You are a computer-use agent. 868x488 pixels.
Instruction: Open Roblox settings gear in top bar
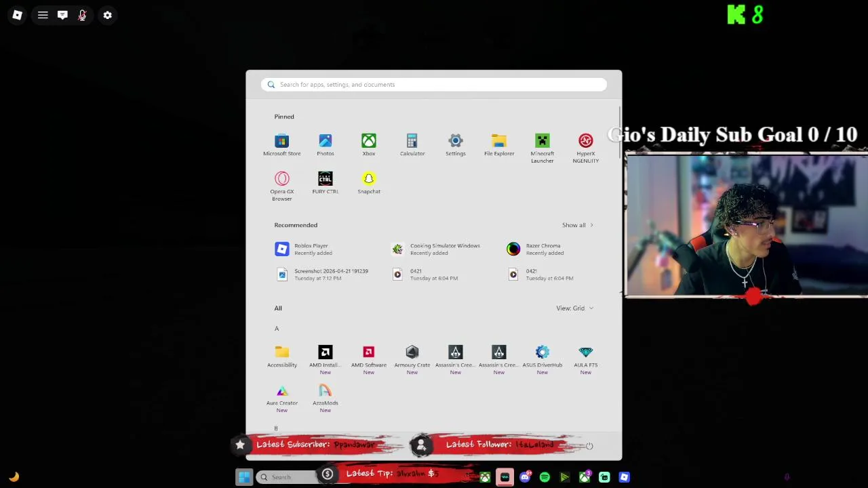coord(107,15)
